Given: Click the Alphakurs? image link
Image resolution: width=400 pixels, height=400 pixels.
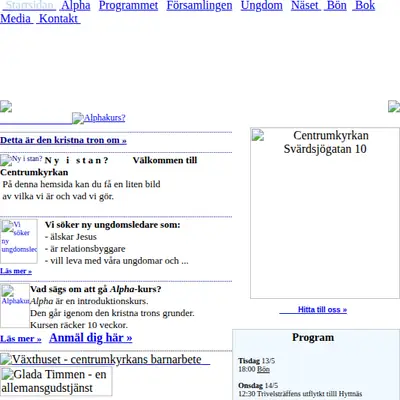Looking at the screenshot, I should point(99,118).
